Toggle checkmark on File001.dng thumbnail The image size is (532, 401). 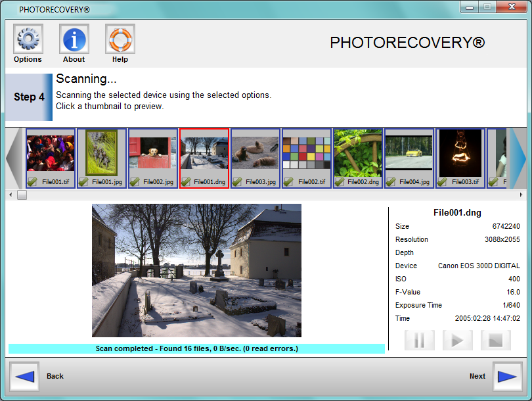click(187, 182)
